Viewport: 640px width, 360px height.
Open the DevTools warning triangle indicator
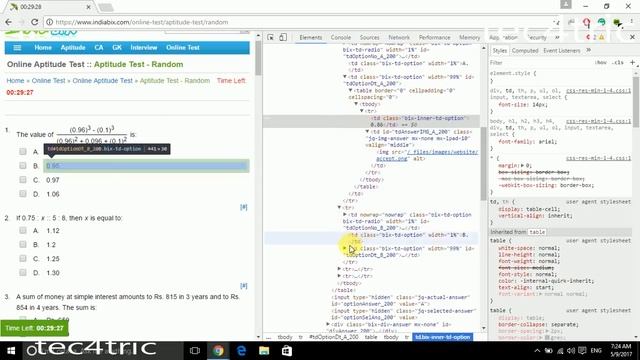pos(601,37)
